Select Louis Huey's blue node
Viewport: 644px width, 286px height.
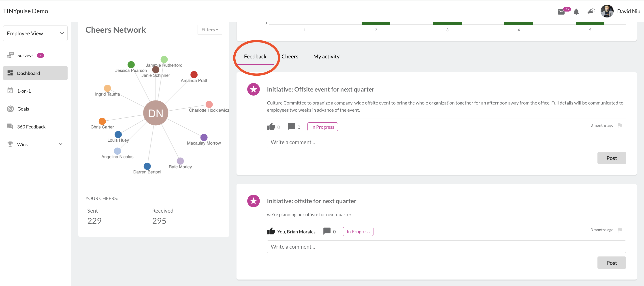118,134
